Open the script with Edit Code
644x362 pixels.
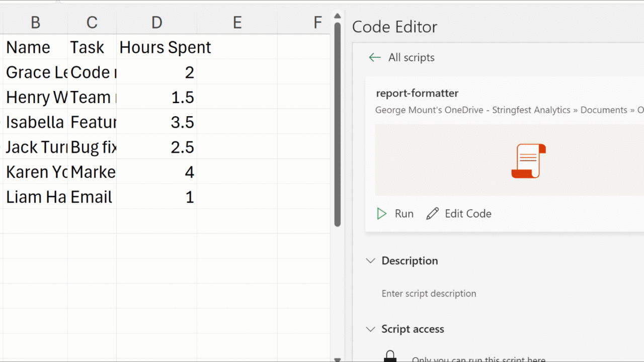459,214
